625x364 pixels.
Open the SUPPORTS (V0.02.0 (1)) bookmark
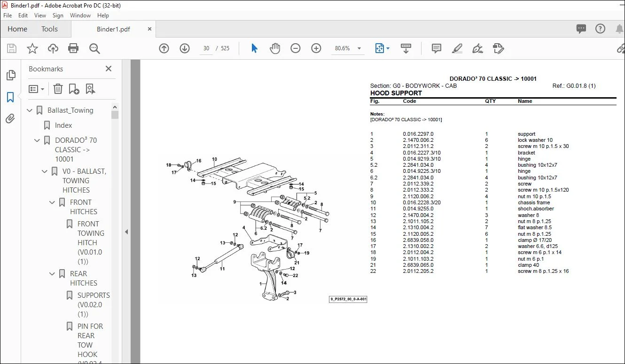tap(94, 305)
